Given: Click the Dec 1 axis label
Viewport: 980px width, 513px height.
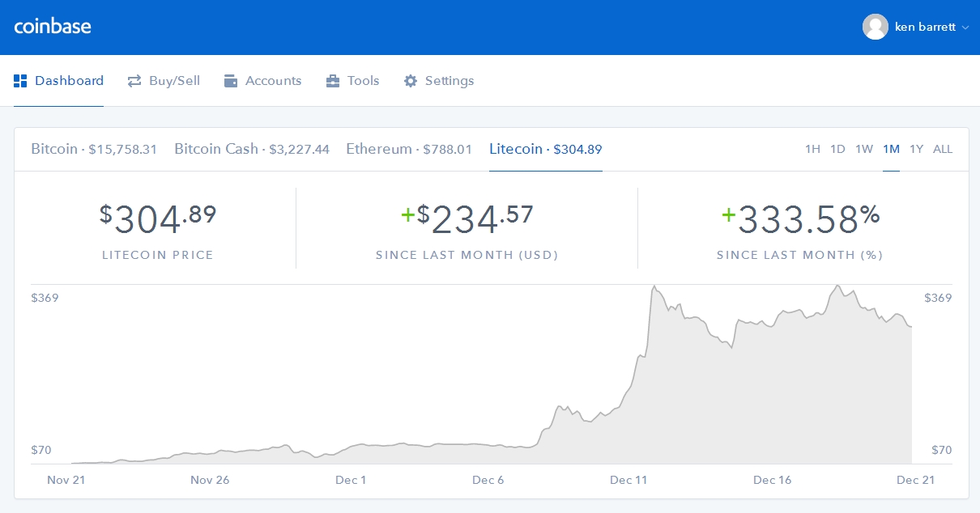Looking at the screenshot, I should tap(351, 480).
